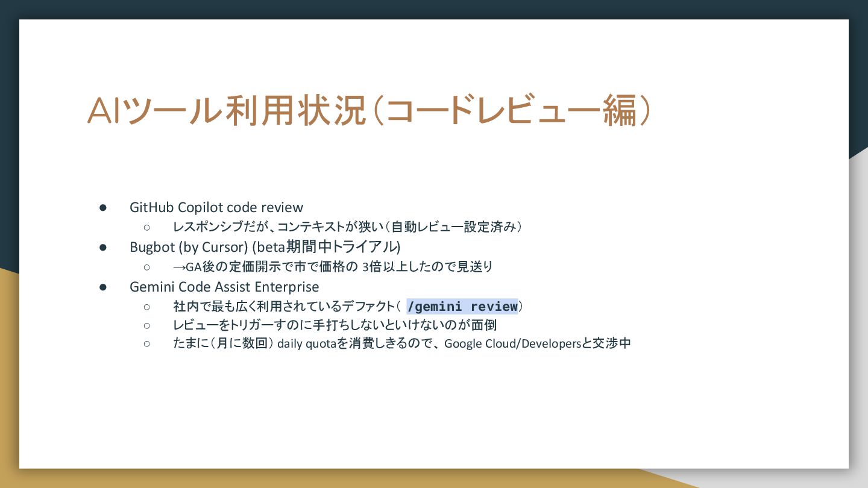Click the line →GA後の定価開示で市で価格の 3倍以上

click(x=333, y=266)
